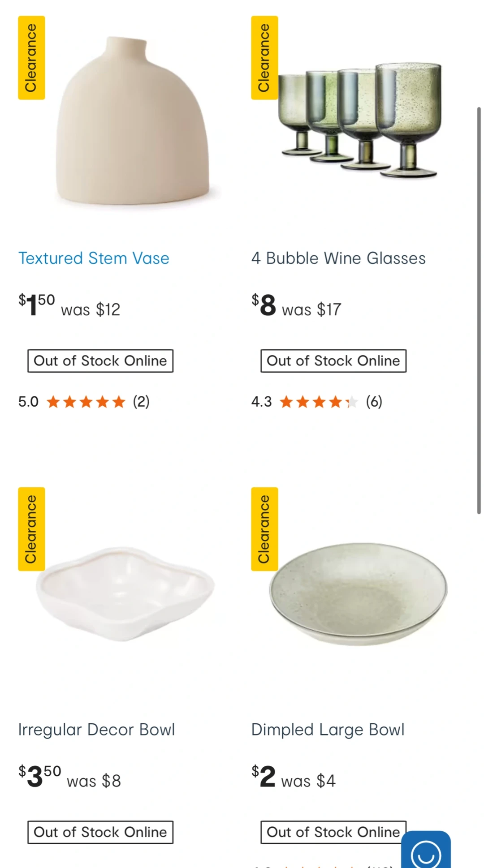This screenshot has width=484, height=868.
Task: Open the Dimpled Large Bowl title link
Action: coord(328,730)
